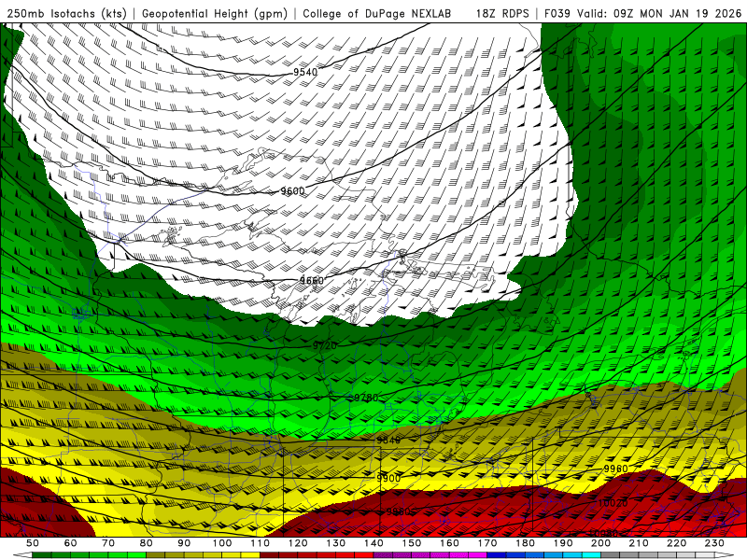Screen dimensions: 747x560
Task: Click the '80' color scale value
Action: click(x=147, y=543)
